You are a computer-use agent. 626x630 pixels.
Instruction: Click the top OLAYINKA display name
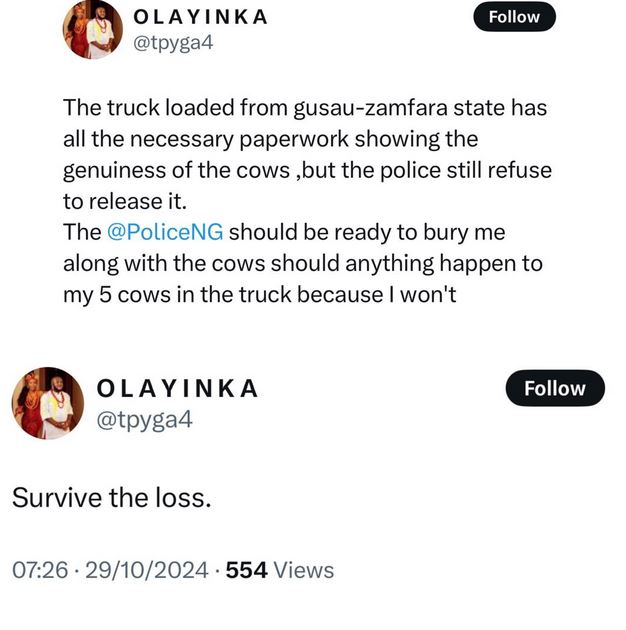point(200,17)
